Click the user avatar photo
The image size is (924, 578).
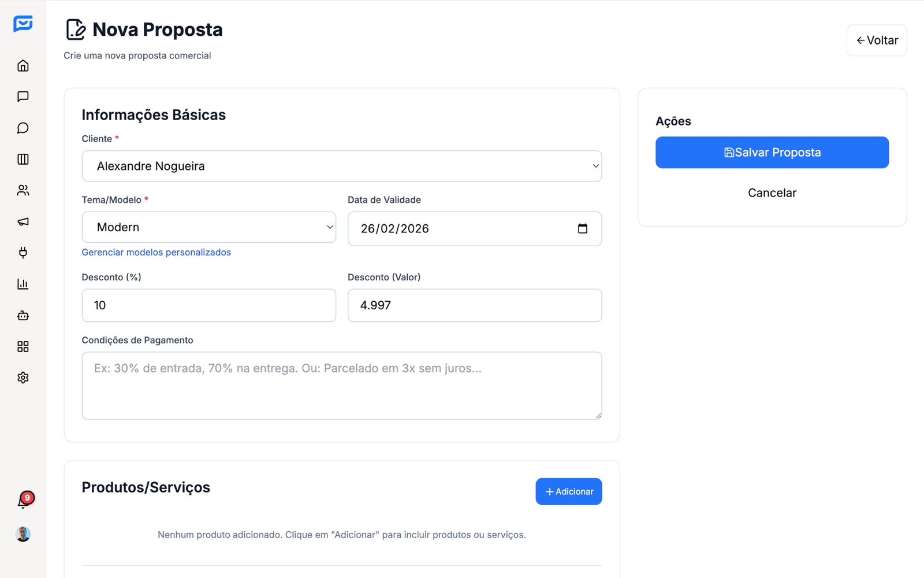23,534
